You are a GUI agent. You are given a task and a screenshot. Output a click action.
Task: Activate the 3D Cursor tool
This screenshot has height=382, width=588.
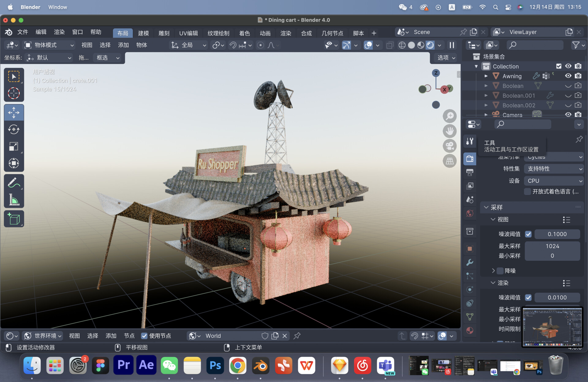click(x=14, y=93)
